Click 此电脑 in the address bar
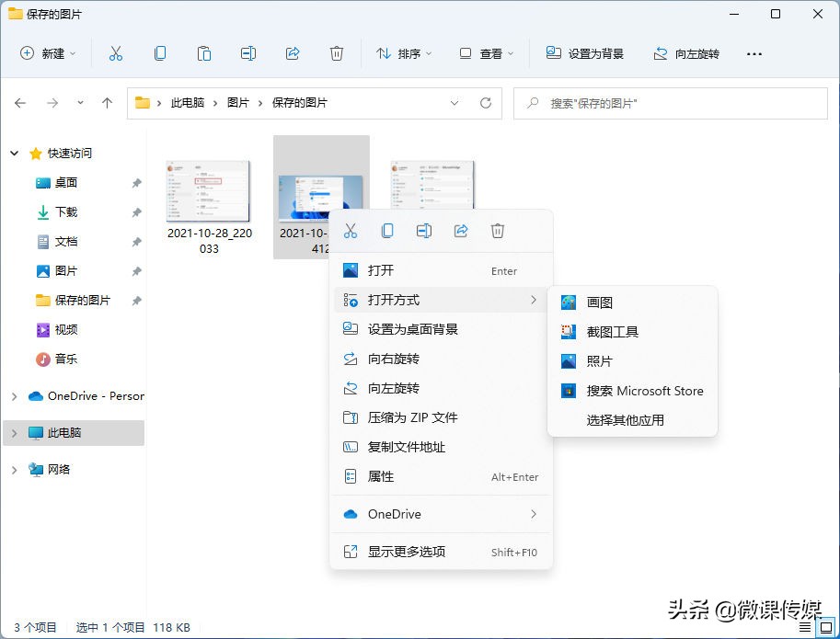 [x=188, y=103]
